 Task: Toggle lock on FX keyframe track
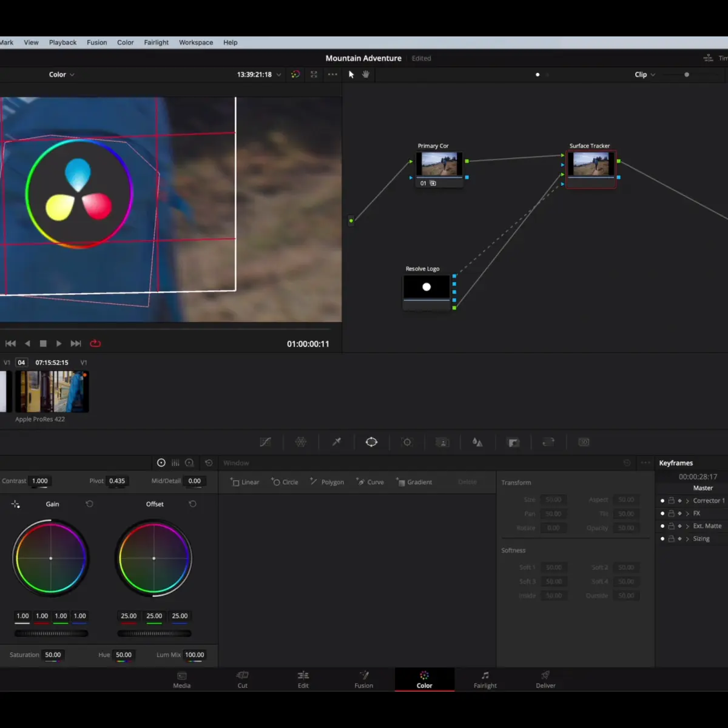[672, 513]
